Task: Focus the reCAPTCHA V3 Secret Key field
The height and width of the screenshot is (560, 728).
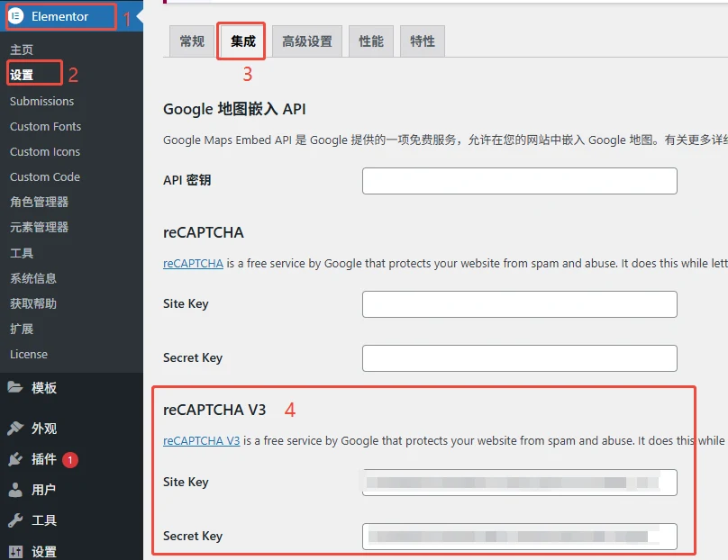Action: [x=520, y=537]
